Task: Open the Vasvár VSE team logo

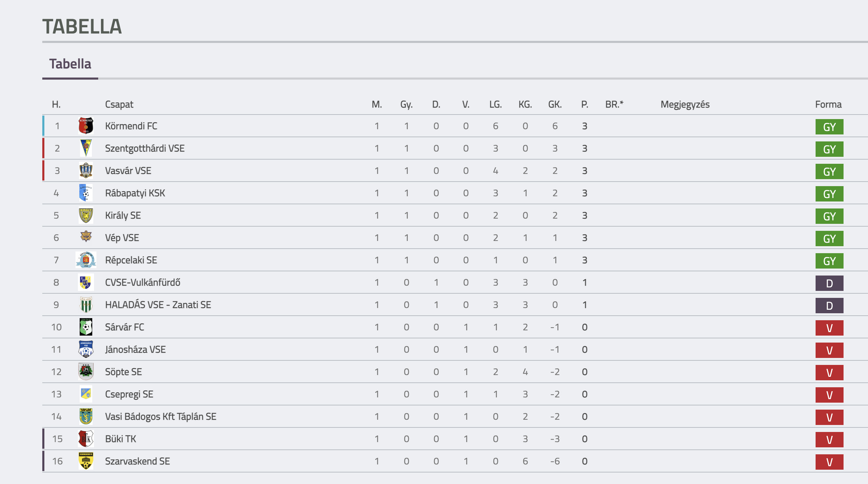Action: 86,170
